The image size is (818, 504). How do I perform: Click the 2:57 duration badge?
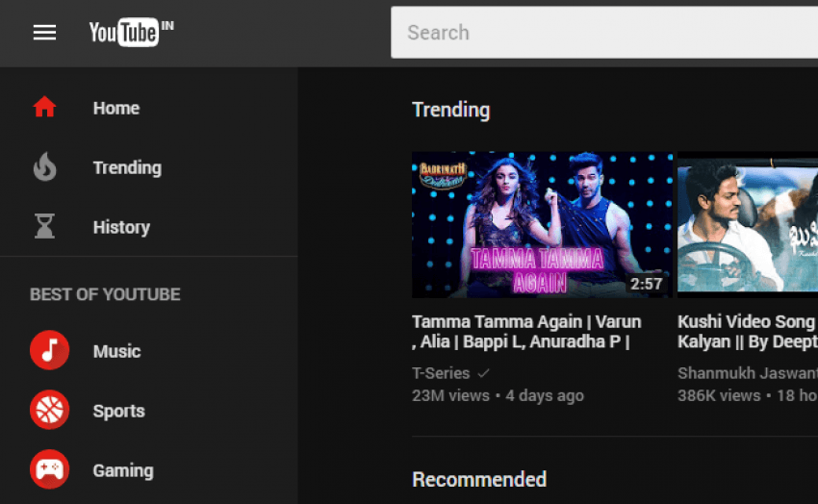pyautogui.click(x=647, y=284)
